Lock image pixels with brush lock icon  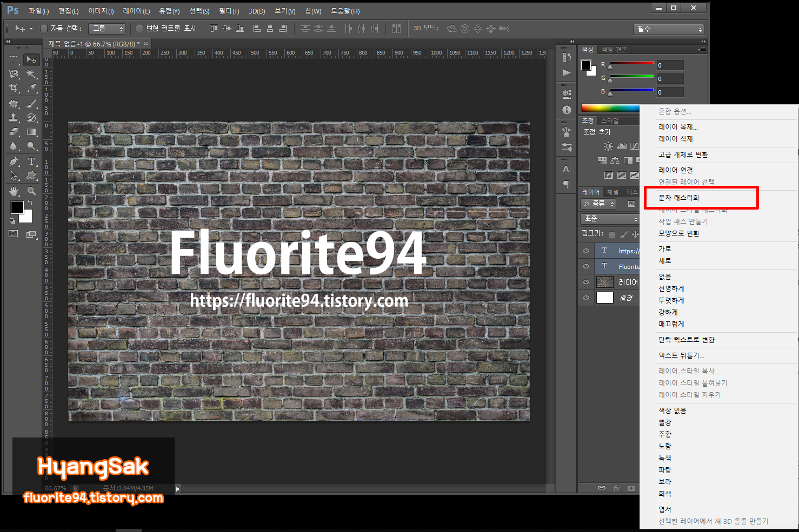[x=624, y=234]
